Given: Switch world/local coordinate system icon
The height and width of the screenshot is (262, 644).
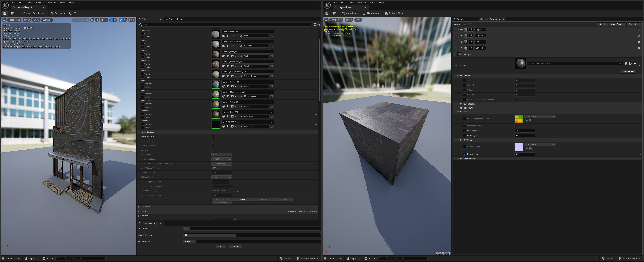Looking at the screenshot, I should (x=92, y=20).
